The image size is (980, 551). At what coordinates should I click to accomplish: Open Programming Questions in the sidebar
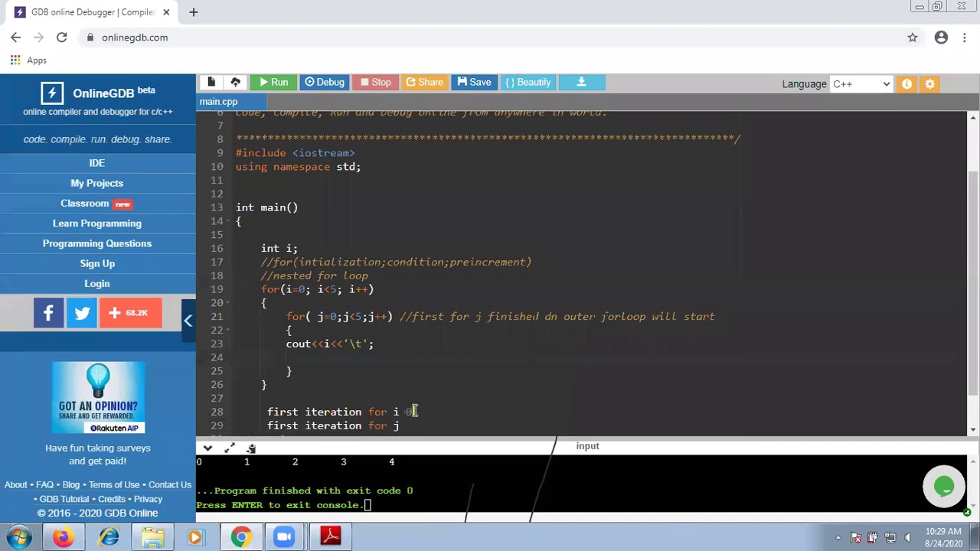click(96, 243)
